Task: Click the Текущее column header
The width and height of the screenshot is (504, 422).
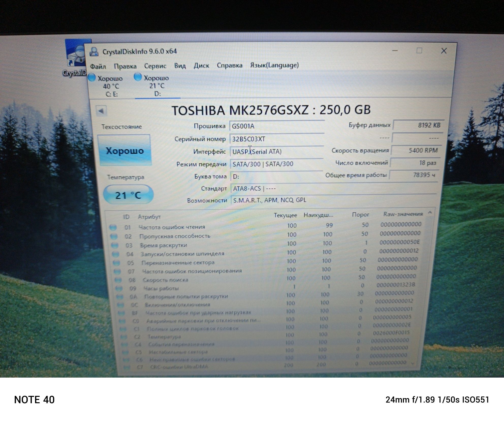Action: tap(285, 215)
